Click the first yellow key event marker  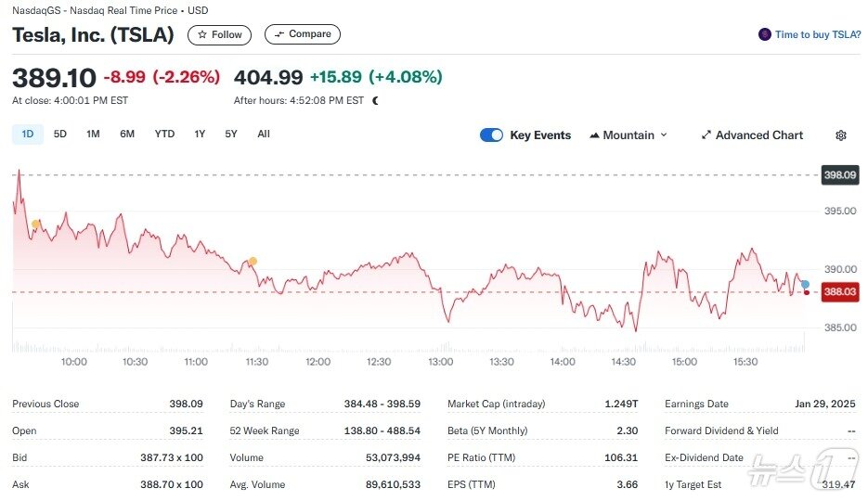tap(35, 225)
